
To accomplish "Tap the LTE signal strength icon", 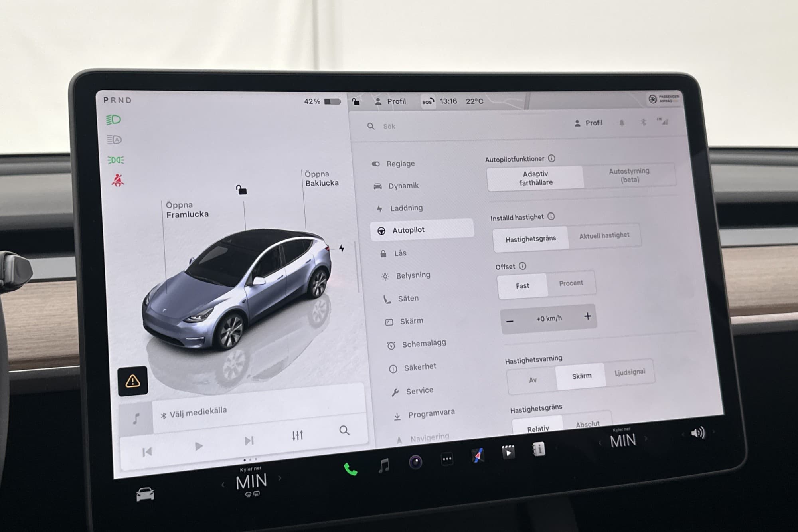I will point(663,121).
